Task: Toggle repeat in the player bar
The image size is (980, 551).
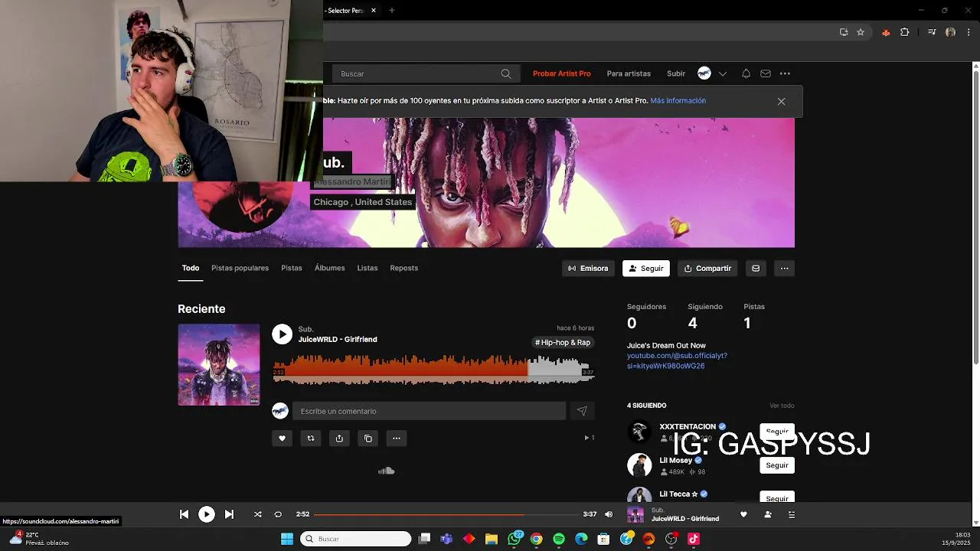Action: (278, 514)
